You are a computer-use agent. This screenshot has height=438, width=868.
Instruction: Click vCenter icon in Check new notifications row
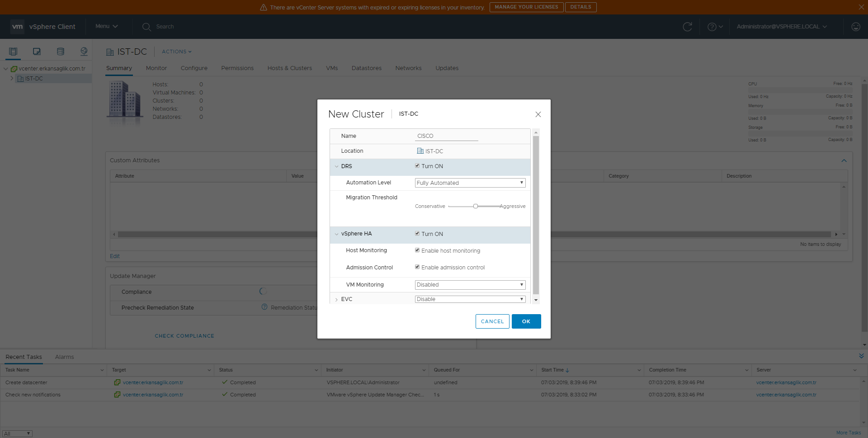pos(117,395)
